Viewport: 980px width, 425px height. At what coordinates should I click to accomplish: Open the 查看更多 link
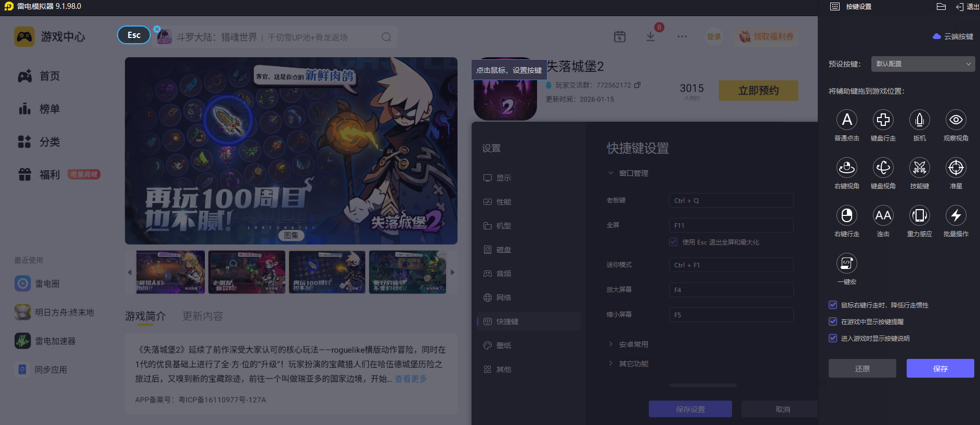[411, 379]
